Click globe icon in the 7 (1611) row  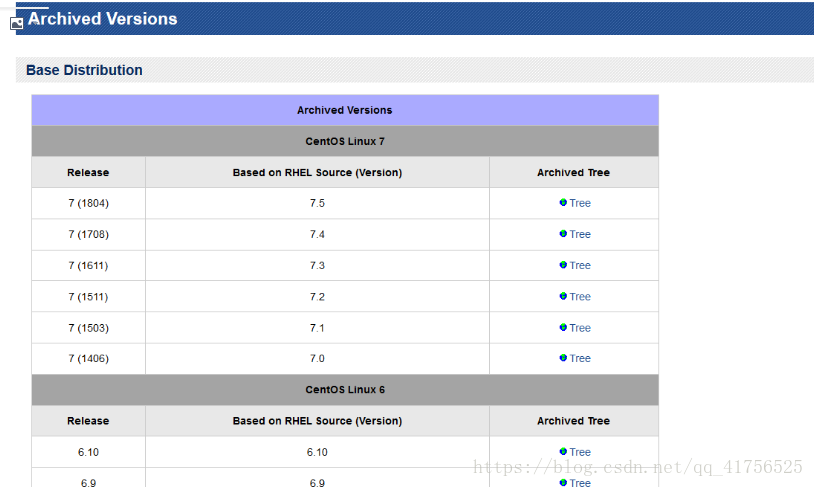563,265
